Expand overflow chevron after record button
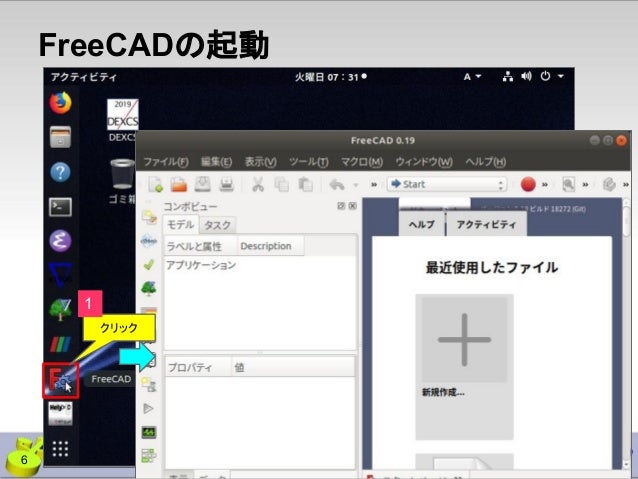This screenshot has width=638, height=479. [545, 185]
